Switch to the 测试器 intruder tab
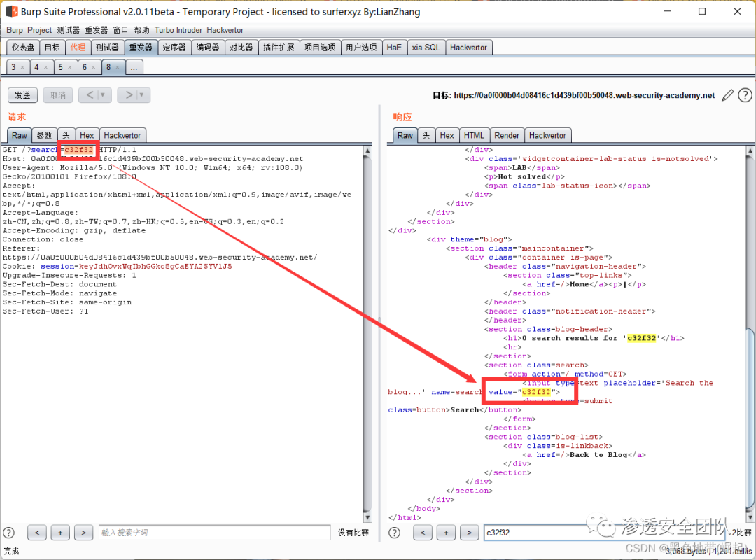The width and height of the screenshot is (756, 560). pyautogui.click(x=107, y=48)
